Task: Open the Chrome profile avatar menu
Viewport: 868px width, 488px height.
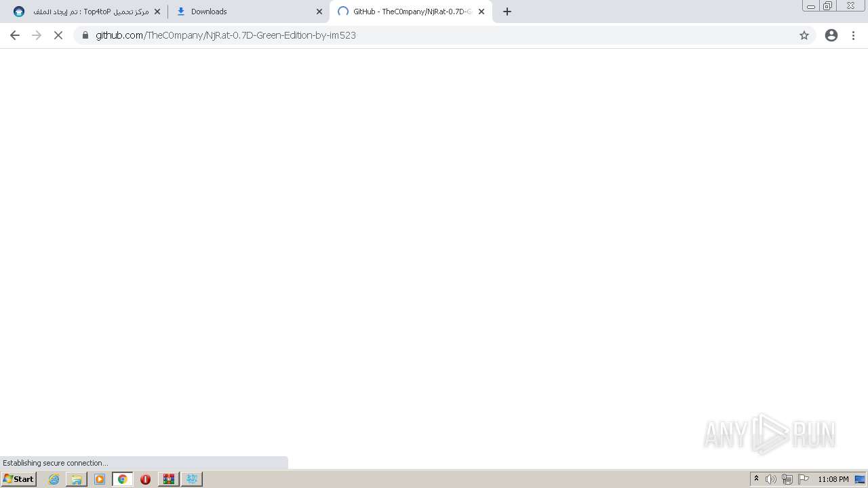Action: click(831, 35)
